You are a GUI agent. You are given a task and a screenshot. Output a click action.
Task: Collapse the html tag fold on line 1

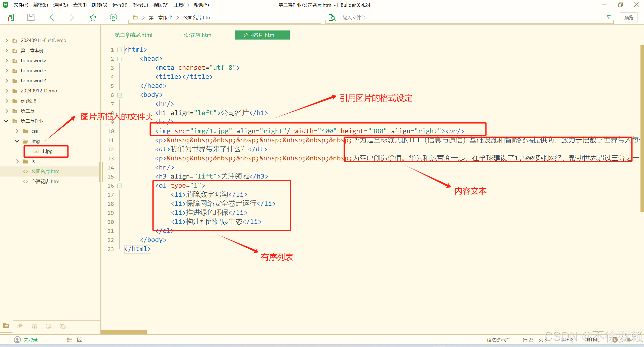(120, 50)
